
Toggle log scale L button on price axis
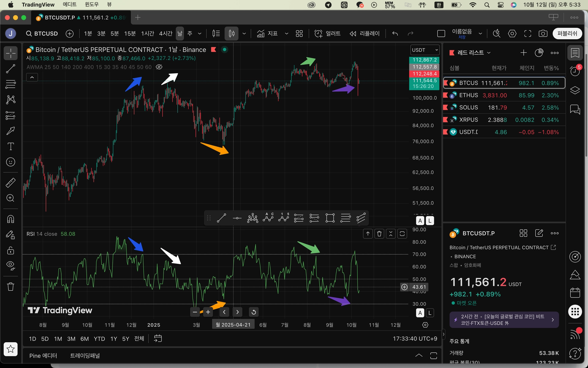(430, 220)
